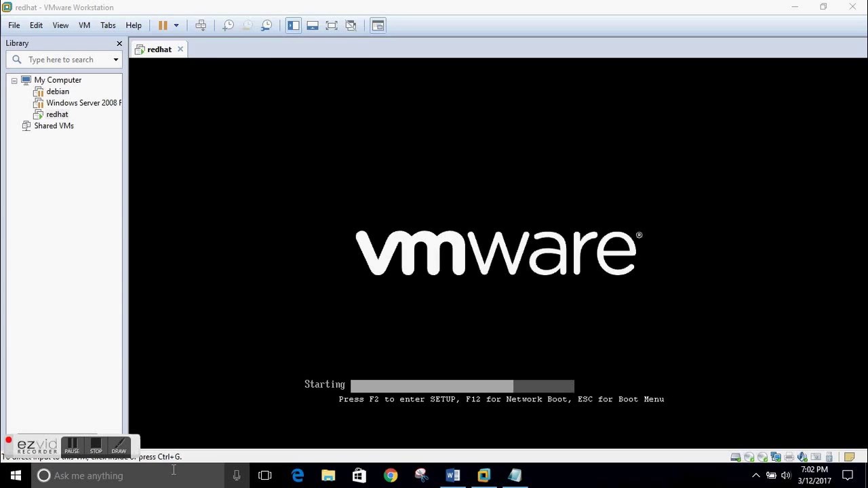Open the Library search filter dropdown
This screenshot has height=488, width=868.
click(116, 60)
